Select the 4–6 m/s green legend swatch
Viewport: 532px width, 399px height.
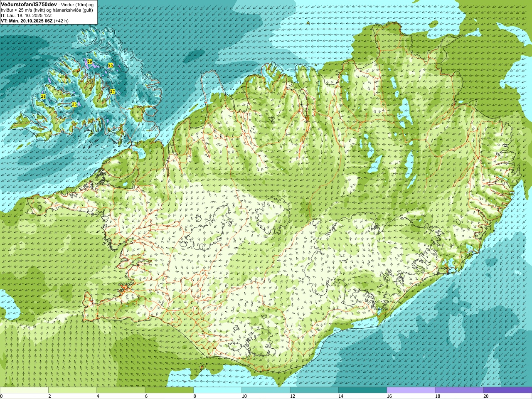pos(121,390)
